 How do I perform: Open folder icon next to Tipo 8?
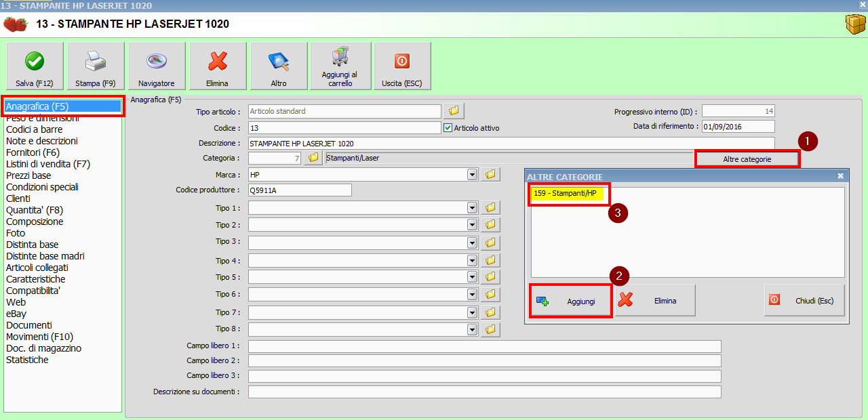[x=490, y=329]
